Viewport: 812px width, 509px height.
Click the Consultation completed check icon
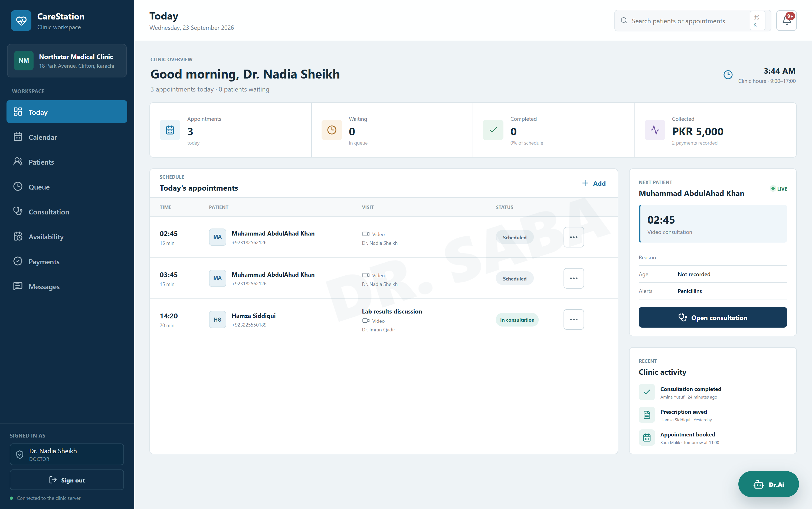[647, 392]
